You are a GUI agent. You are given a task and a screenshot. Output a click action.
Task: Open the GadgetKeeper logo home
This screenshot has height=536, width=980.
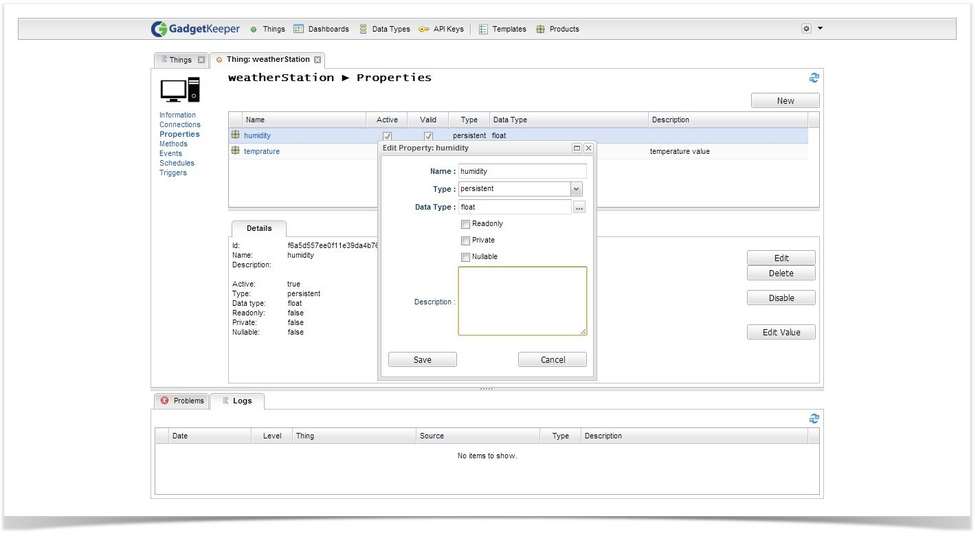(196, 29)
